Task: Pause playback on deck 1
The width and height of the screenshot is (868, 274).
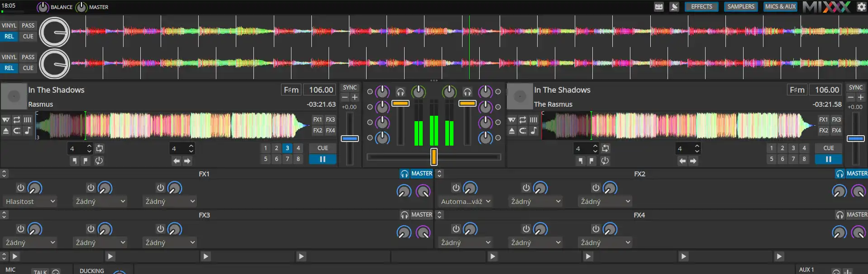Action: [x=323, y=159]
